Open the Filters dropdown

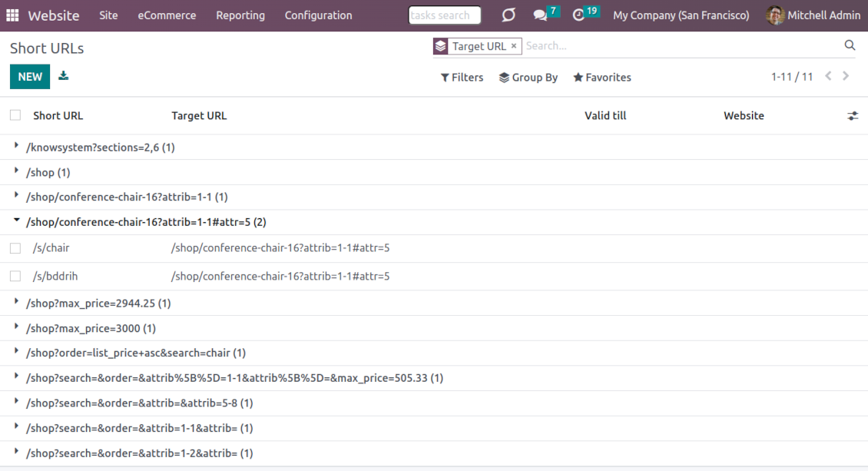[462, 78]
